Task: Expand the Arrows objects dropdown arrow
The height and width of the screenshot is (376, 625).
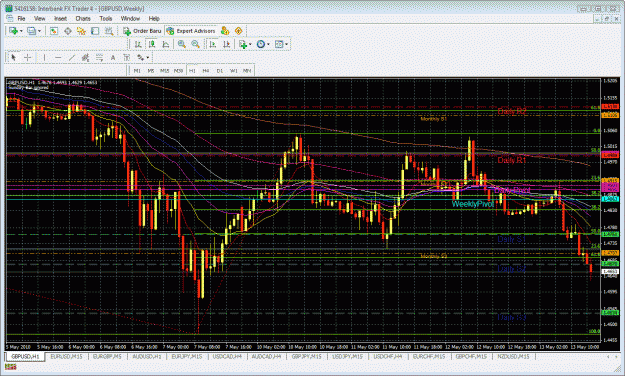Action: [147, 58]
